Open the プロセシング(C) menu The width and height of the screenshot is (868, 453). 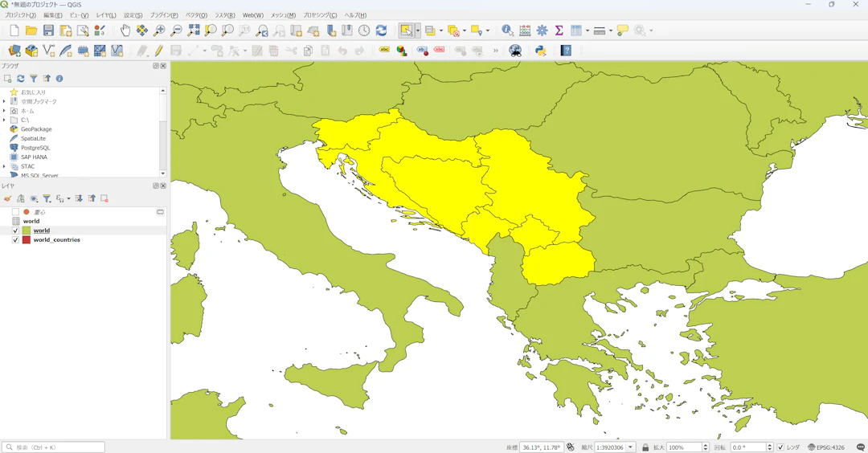point(320,15)
